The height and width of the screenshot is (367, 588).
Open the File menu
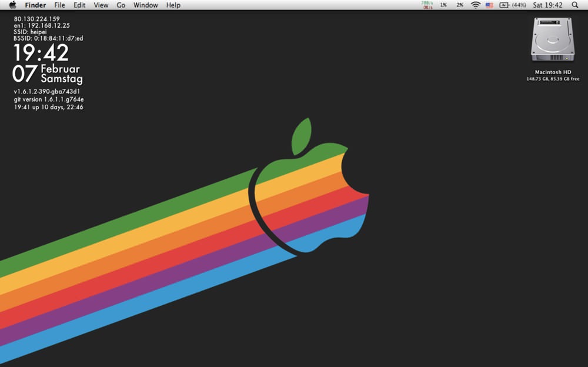click(59, 5)
